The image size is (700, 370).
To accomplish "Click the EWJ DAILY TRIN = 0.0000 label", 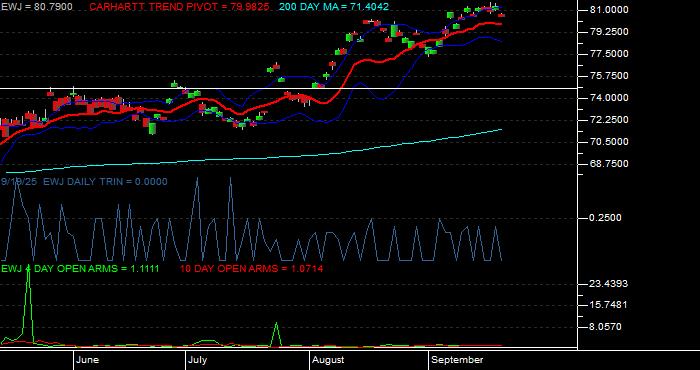I will coord(105,182).
